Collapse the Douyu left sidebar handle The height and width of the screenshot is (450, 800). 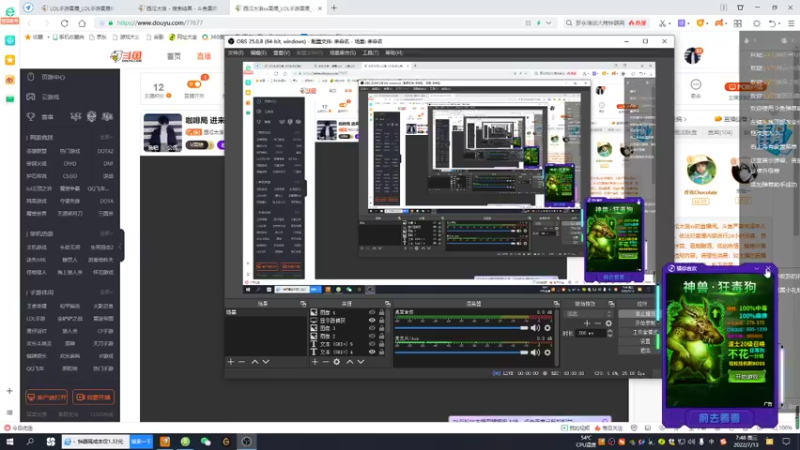point(120,247)
